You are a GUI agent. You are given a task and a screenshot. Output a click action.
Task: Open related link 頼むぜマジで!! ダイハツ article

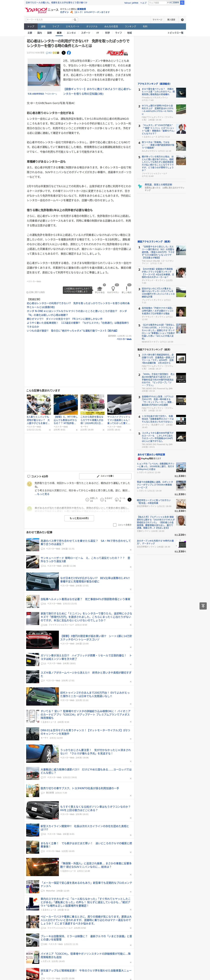[65, 319]
